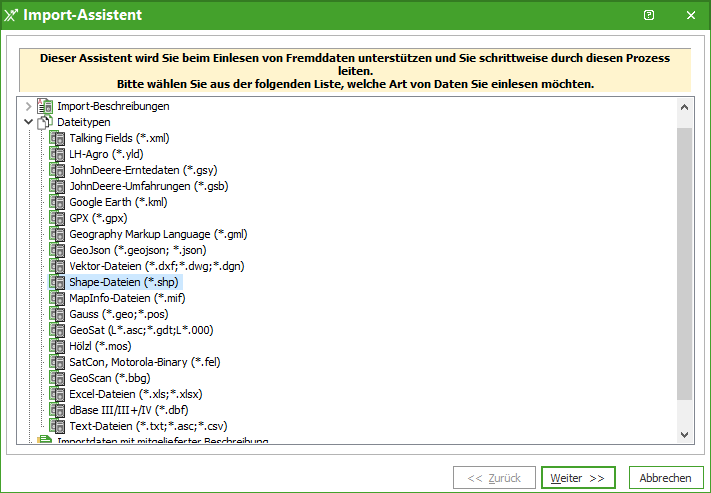Expand the Import-Beschreibungen tree node
The width and height of the screenshot is (711, 493).
tap(28, 106)
